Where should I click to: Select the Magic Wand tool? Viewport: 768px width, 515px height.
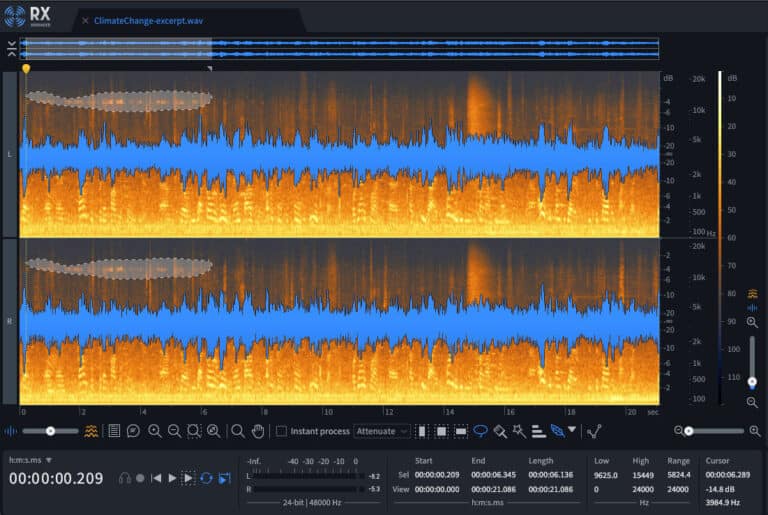coord(519,431)
